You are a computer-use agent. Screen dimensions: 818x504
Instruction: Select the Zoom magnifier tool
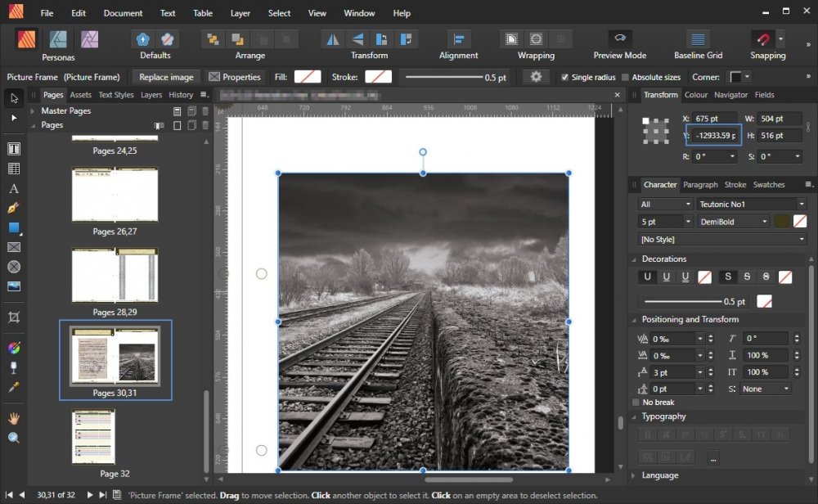coord(13,438)
